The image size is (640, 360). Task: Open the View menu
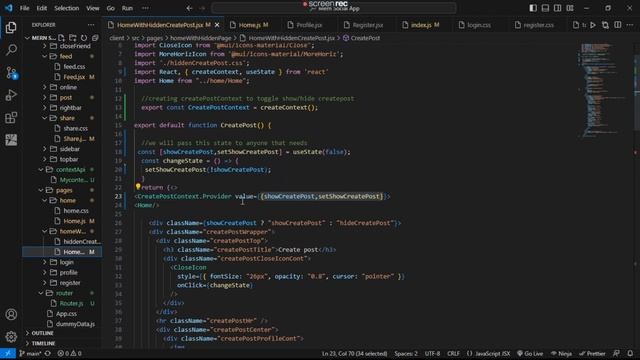coord(93,8)
